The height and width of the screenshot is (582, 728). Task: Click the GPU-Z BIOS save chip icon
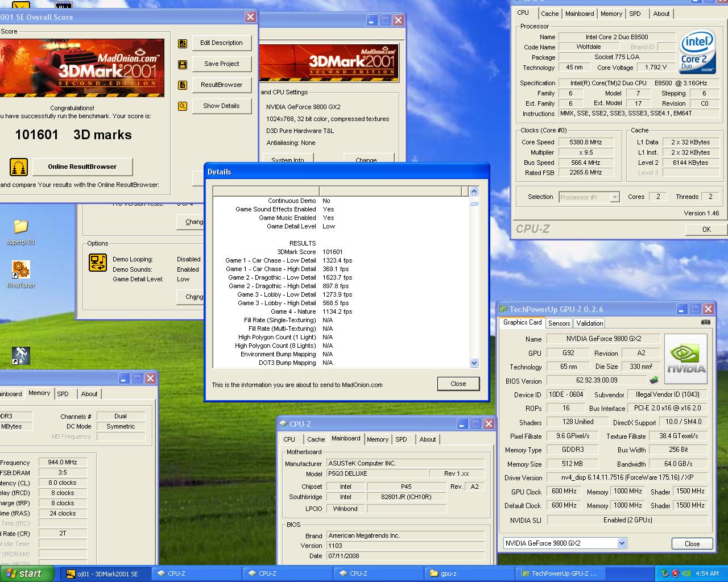pos(654,380)
